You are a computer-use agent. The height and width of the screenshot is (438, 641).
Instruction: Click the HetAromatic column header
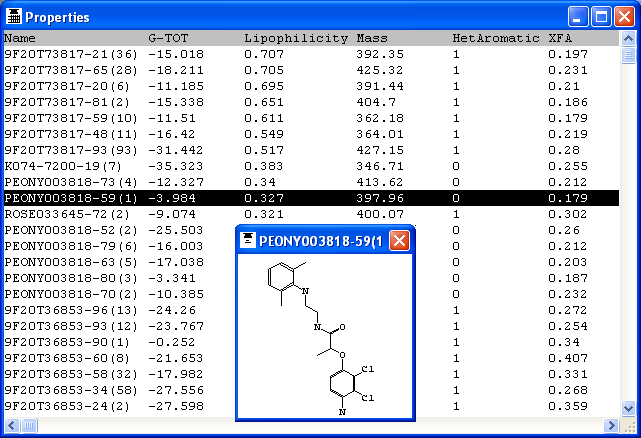(493, 38)
